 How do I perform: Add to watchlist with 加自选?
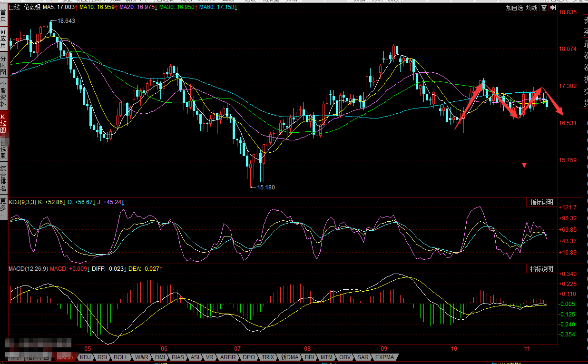514,8
